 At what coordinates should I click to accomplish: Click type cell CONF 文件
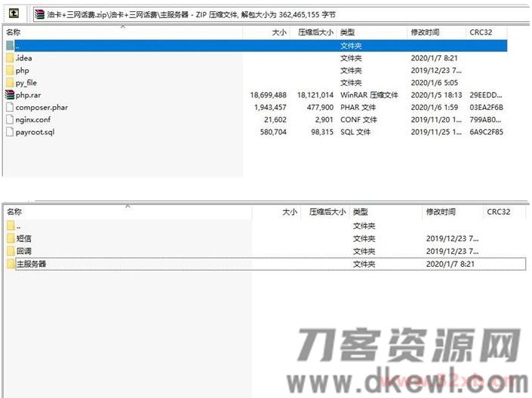[x=358, y=119]
